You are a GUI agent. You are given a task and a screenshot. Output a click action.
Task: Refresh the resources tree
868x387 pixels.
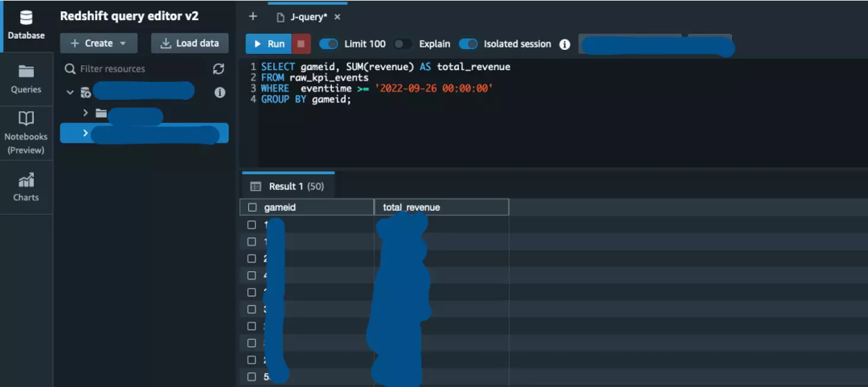pos(219,68)
